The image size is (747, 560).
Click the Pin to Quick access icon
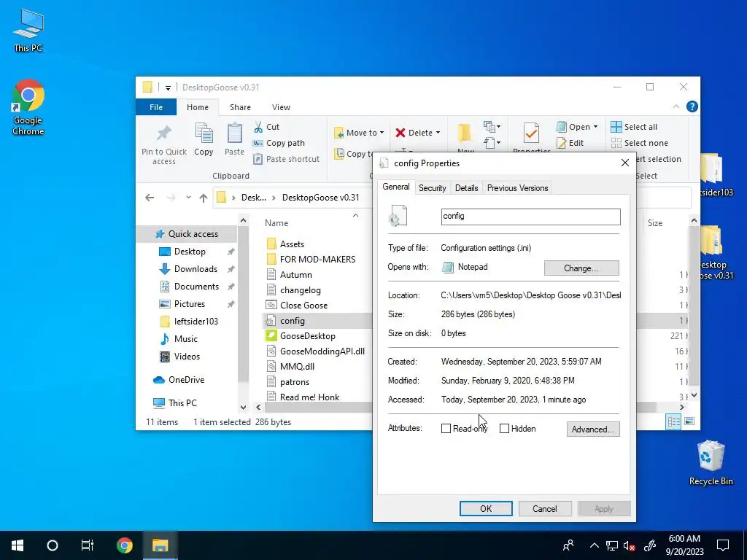click(164, 134)
